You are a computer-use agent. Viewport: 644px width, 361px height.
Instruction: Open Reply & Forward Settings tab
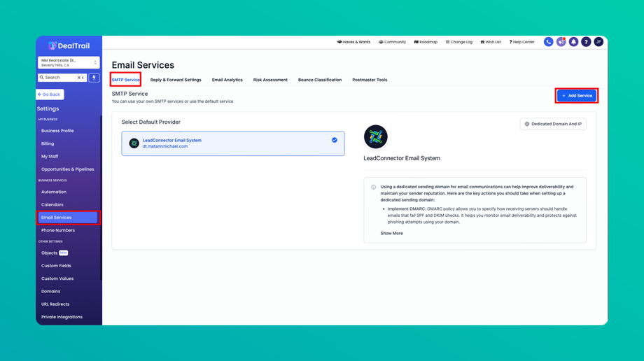pos(176,80)
